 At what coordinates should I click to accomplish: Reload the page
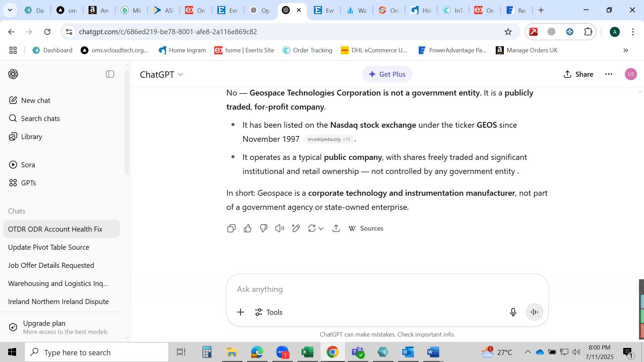tap(47, 32)
